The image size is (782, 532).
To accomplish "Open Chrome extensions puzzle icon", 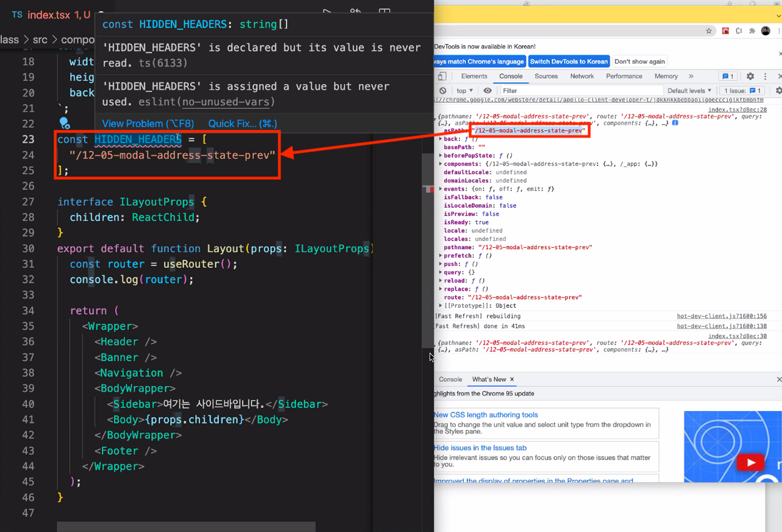I will (x=752, y=31).
